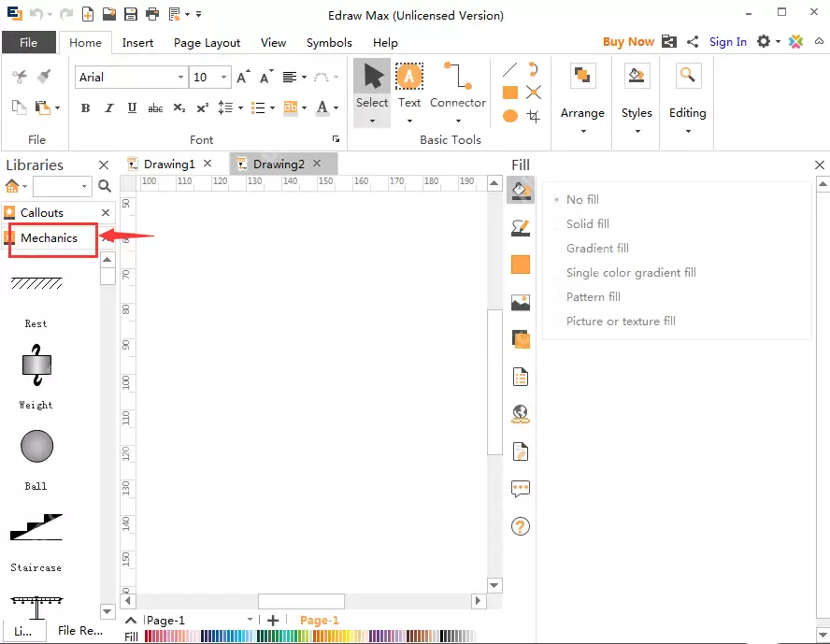Screen dimensions: 830x644
Task: Expand the font size dropdown
Action: point(223,78)
